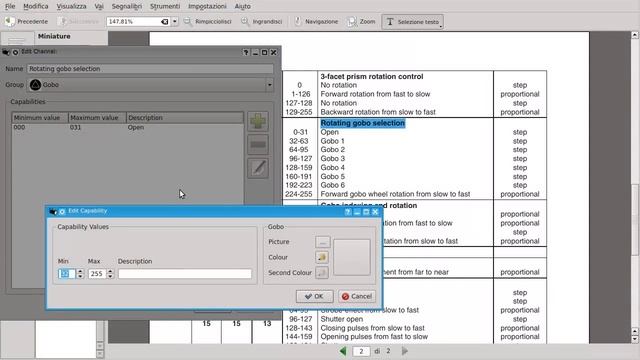Click the Gobo 1 row in the PDF
Screen dimensions: 640x360
[333, 141]
